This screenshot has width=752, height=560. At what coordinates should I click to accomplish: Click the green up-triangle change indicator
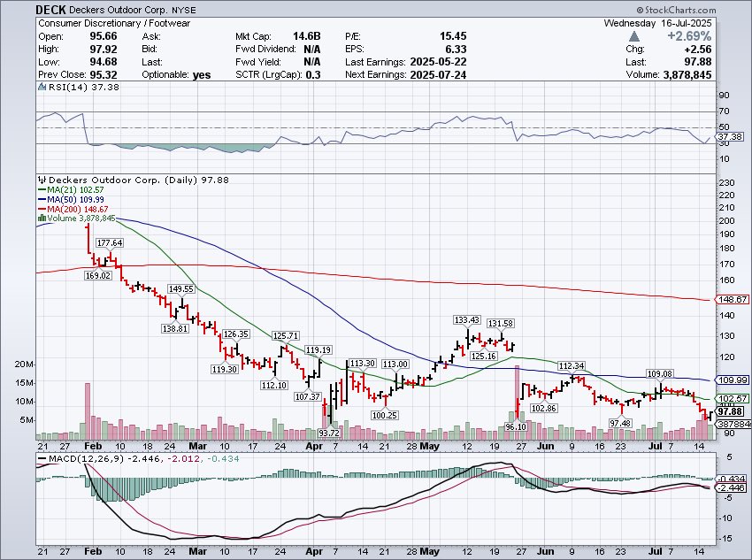[x=634, y=36]
